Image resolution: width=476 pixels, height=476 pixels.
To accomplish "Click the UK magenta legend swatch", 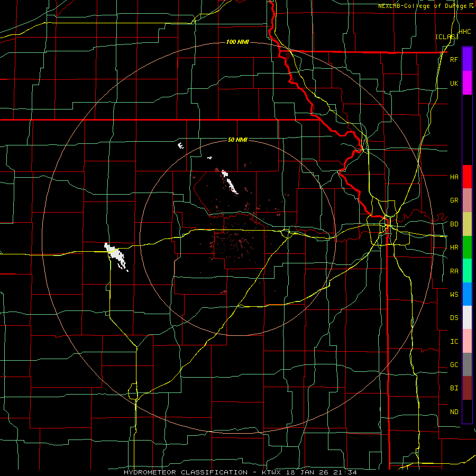I will pos(467,83).
